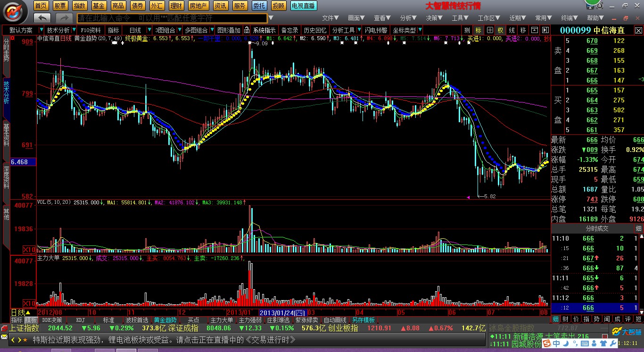Click the padlock icon next to 图形叠加

click(x=246, y=30)
